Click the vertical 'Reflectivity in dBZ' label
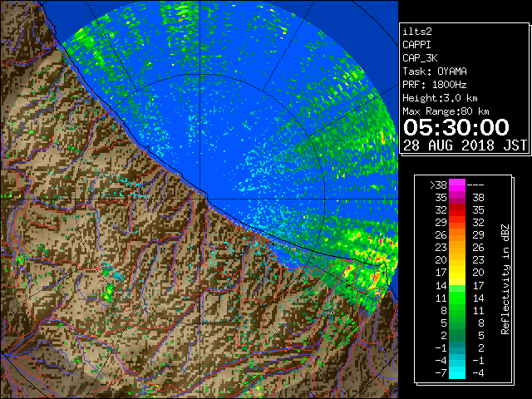Image resolution: width=532 pixels, height=399 pixels. click(x=505, y=279)
